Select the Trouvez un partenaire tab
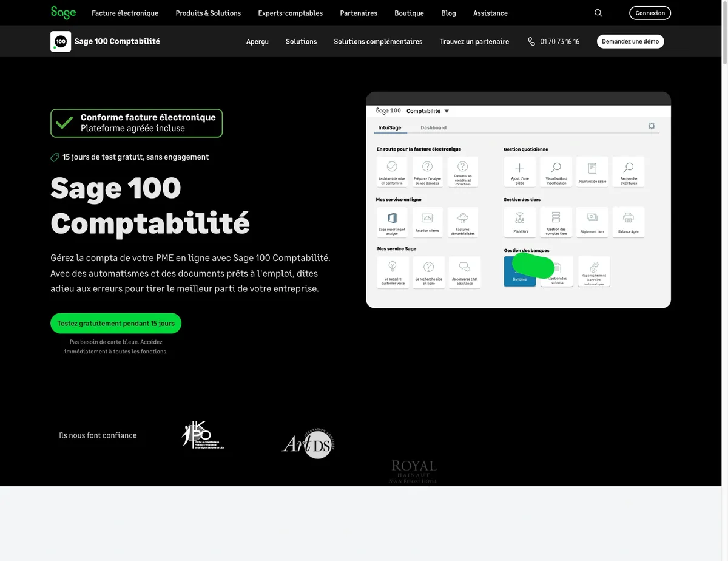This screenshot has height=561, width=728. point(474,41)
